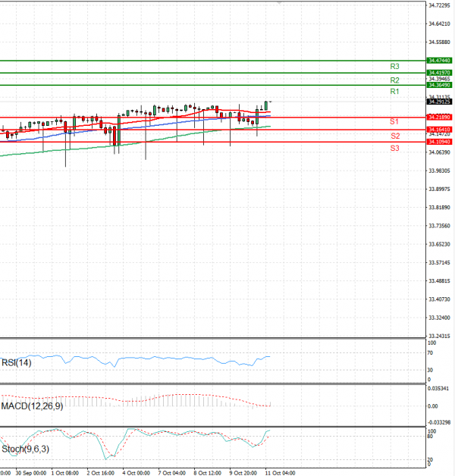Image resolution: width=455 pixels, height=476 pixels.
Task: Select the current price tag 34.29125
Action: coord(439,102)
